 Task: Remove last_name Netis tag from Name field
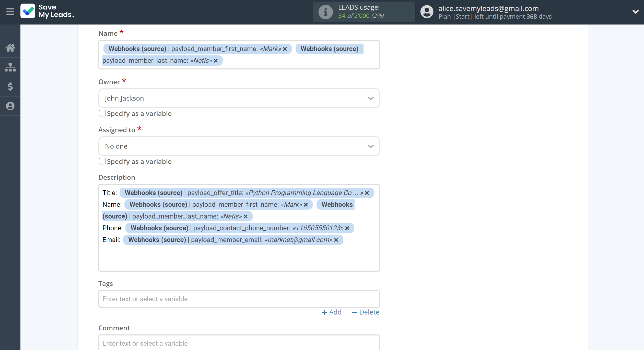pos(216,61)
